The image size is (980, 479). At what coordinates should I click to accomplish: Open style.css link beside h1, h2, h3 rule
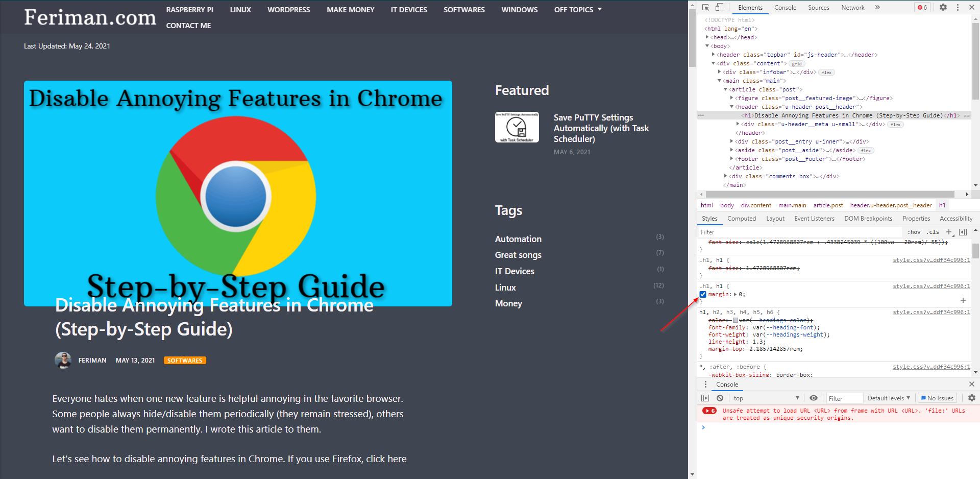tap(931, 312)
